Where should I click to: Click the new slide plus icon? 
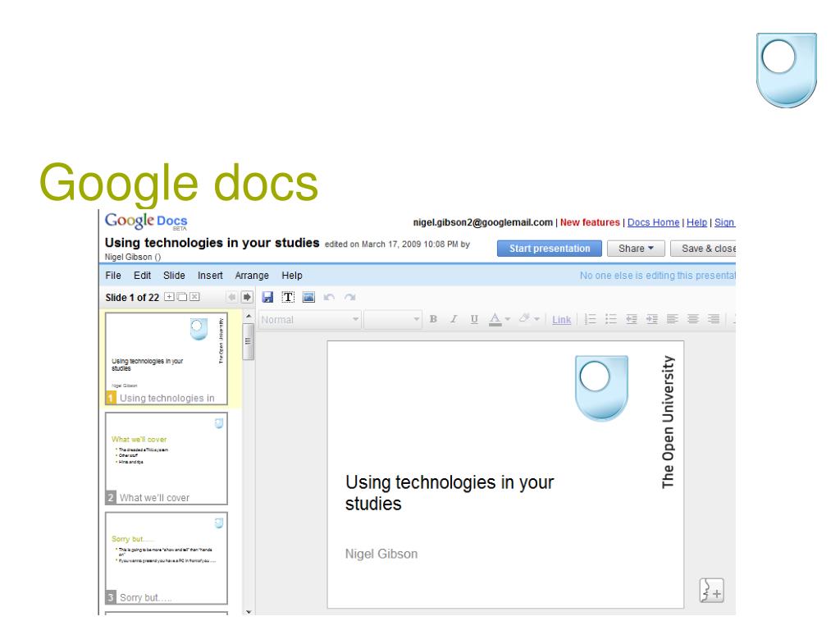[x=169, y=297]
